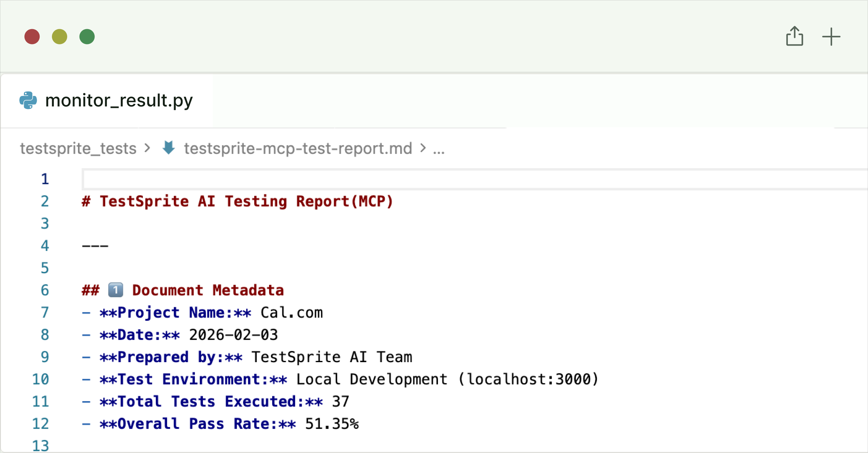Click the '1' keycap emoji on line 6
This screenshot has height=453, width=868.
[x=116, y=290]
